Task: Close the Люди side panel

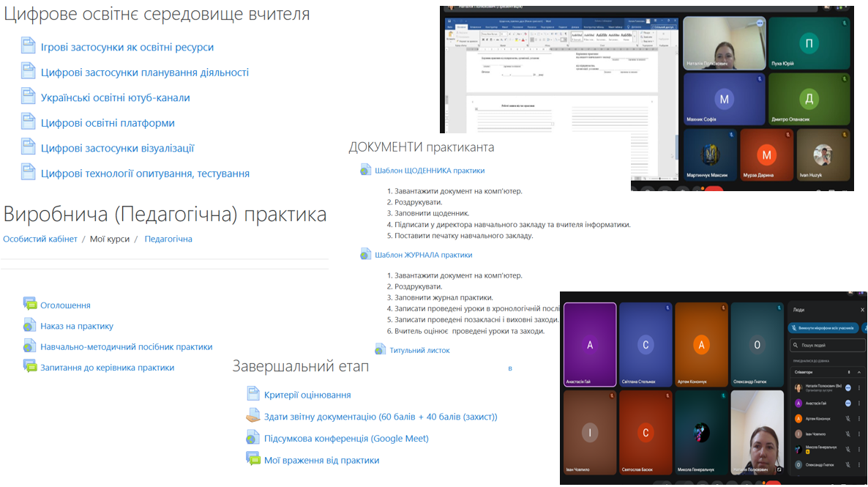Action: (862, 310)
